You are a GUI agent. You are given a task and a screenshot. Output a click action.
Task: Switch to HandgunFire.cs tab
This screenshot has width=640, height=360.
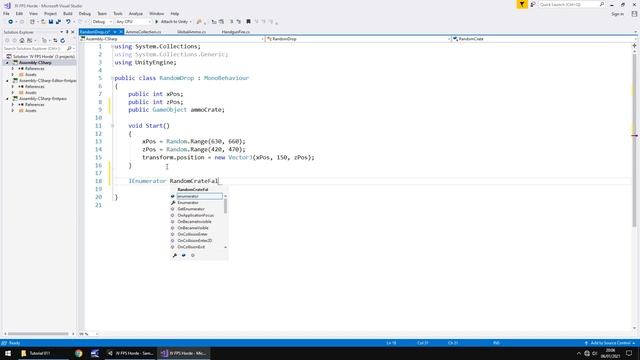(x=236, y=32)
